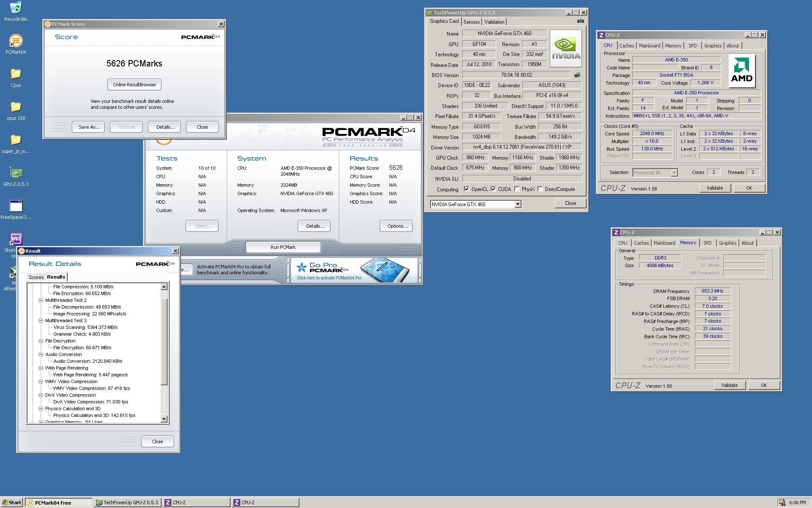812x508 pixels.
Task: Click Save As button in PCMark Score
Action: pos(88,127)
